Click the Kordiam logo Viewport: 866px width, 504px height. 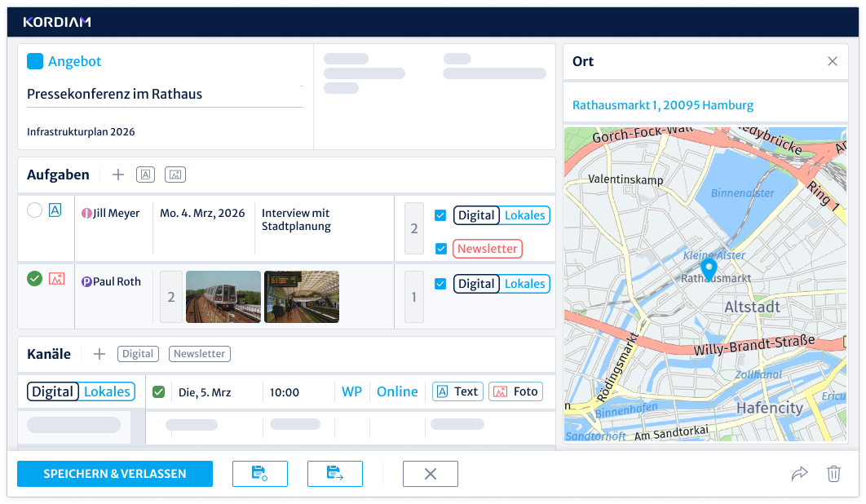(57, 22)
